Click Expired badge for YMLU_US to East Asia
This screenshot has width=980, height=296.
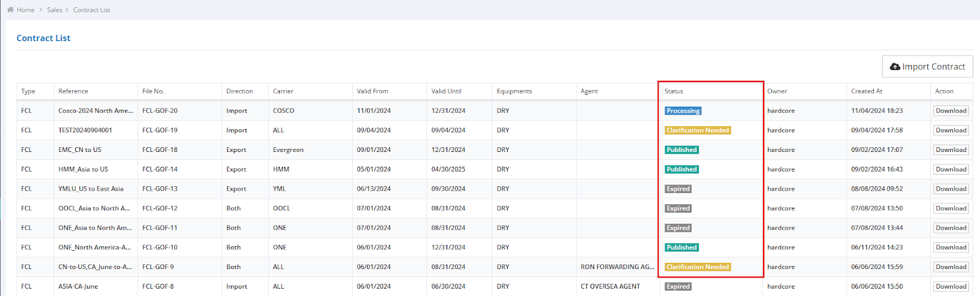(x=678, y=189)
